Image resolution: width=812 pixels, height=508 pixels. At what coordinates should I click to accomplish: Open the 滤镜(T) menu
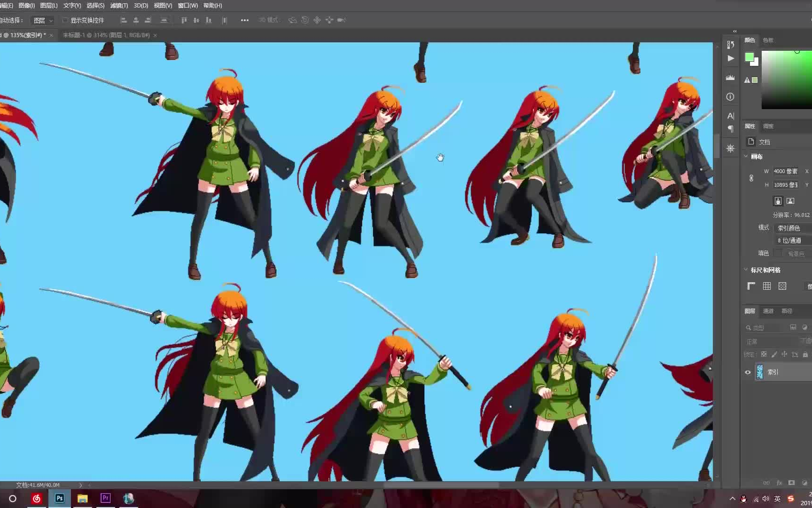coord(119,6)
